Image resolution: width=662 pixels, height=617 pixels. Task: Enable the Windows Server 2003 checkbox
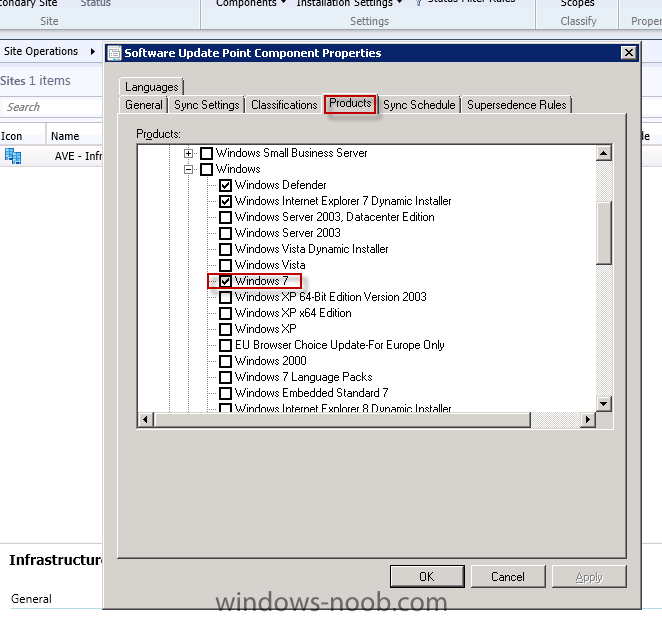click(225, 233)
